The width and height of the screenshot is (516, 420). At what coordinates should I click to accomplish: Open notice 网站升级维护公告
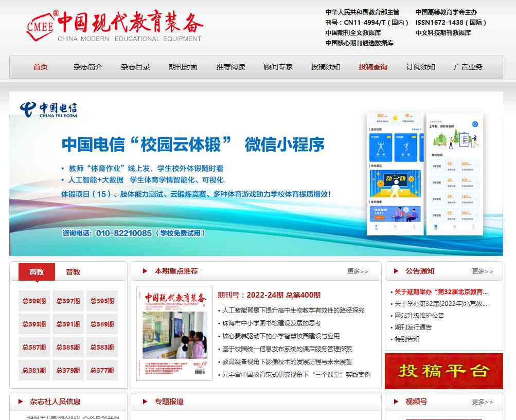419,316
